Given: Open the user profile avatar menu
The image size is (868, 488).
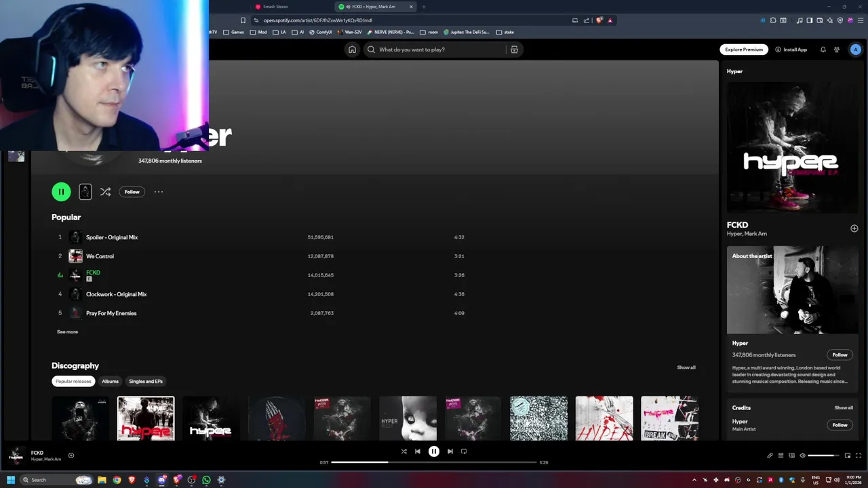Looking at the screenshot, I should [x=856, y=49].
